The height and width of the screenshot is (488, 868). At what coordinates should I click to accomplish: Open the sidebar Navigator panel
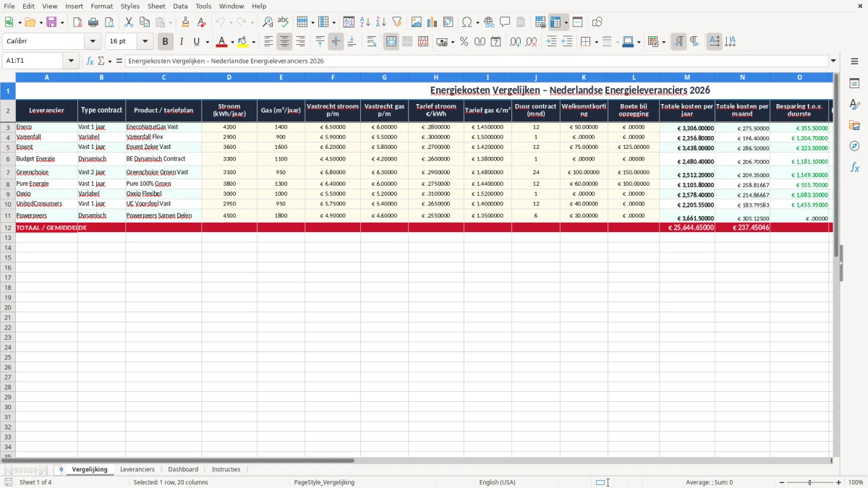pyautogui.click(x=854, y=146)
